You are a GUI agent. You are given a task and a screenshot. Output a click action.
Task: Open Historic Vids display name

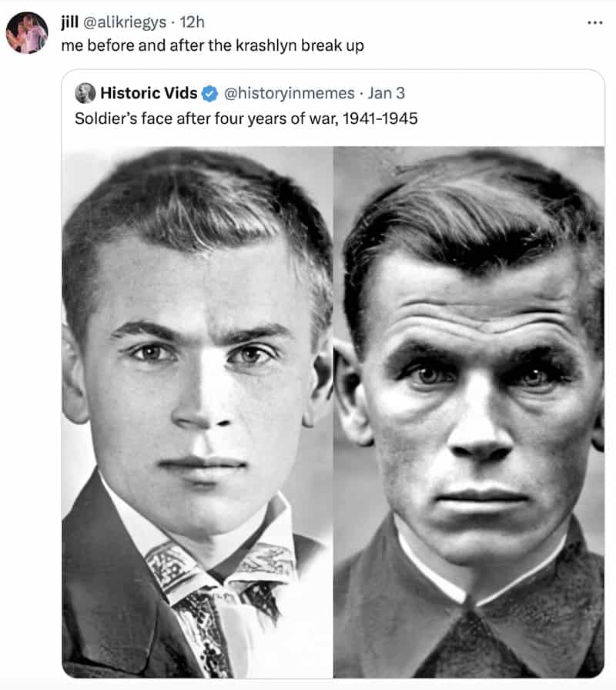(149, 93)
